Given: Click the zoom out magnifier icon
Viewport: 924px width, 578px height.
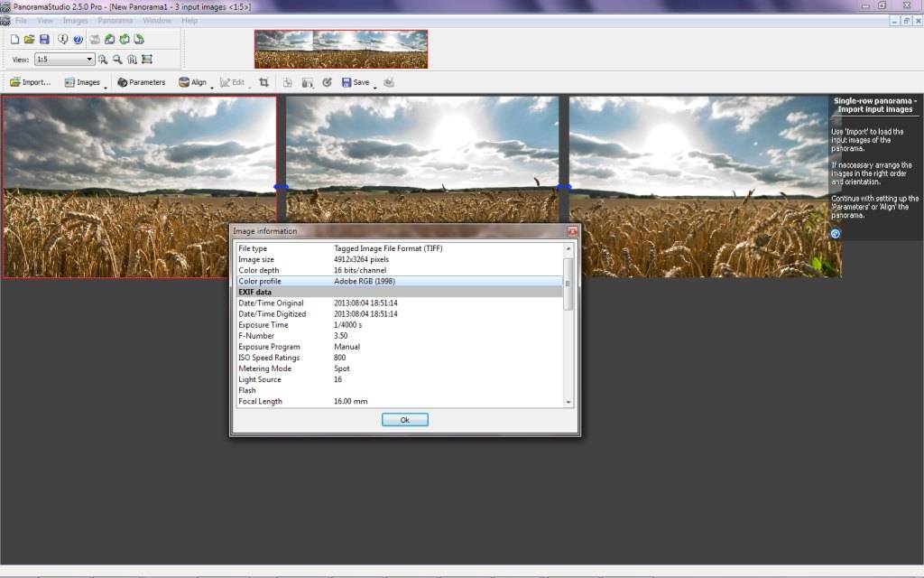Looking at the screenshot, I should 117,60.
